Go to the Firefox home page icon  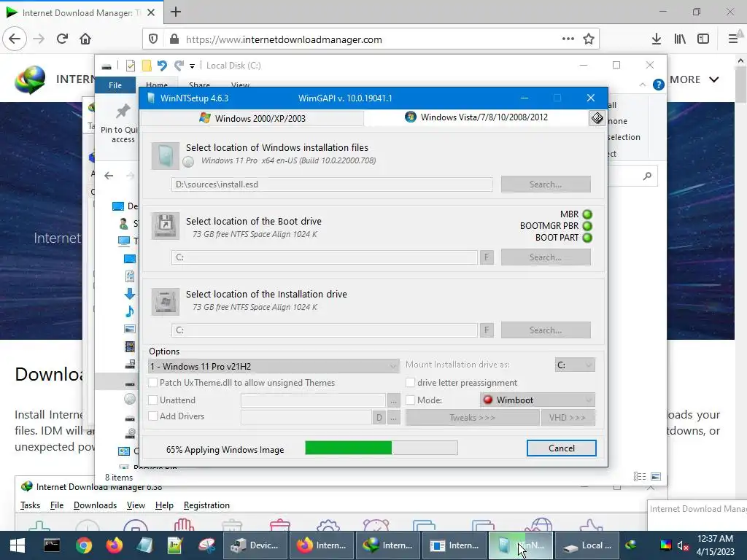(85, 39)
